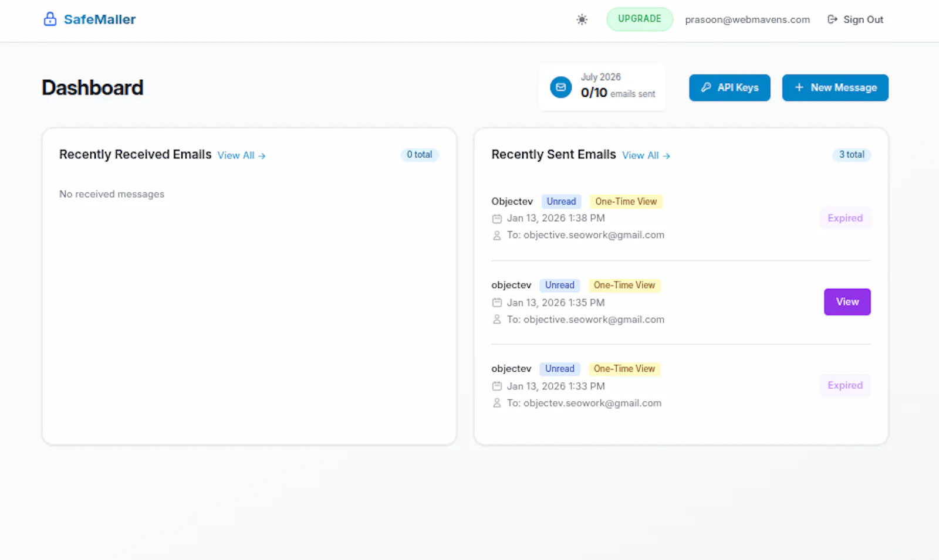The width and height of the screenshot is (939, 560).
Task: Click date Jan 13, 2026 1:33 PM
Action: pos(556,386)
